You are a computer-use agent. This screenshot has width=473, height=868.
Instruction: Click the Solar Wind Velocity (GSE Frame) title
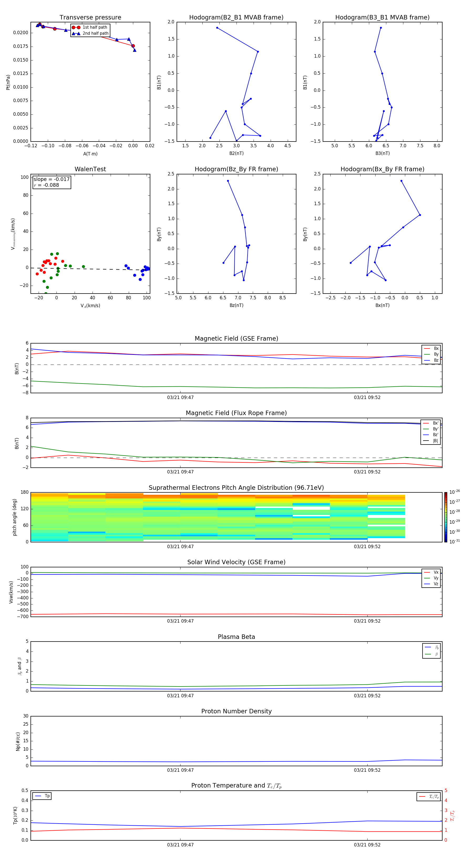236,562
